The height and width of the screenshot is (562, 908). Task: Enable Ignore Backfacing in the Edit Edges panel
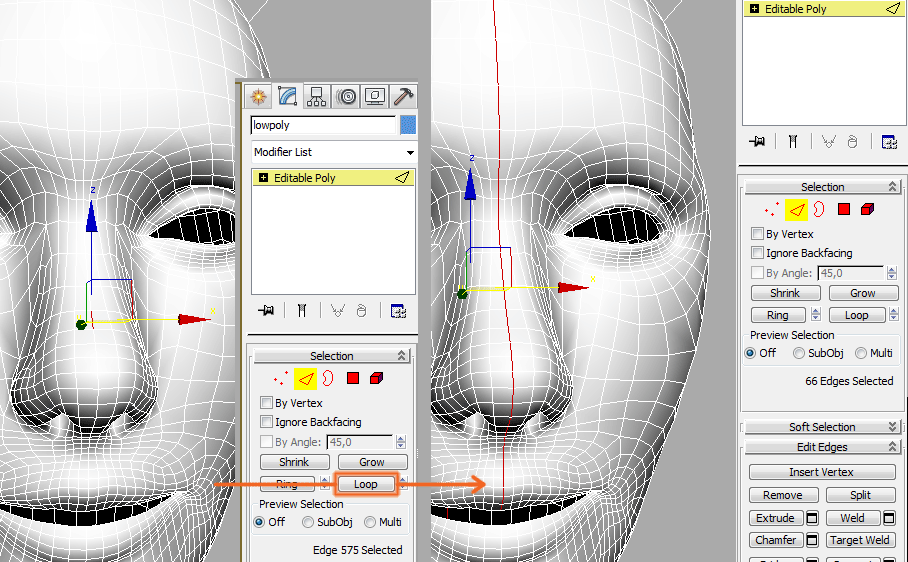tap(757, 252)
